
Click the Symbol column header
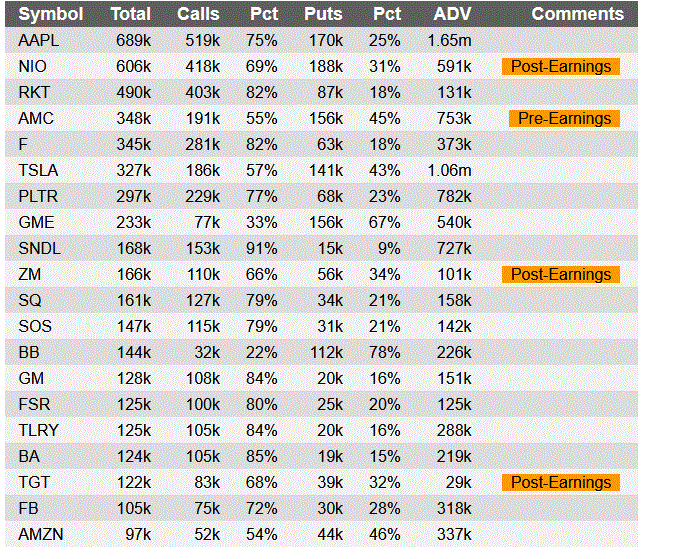point(51,14)
